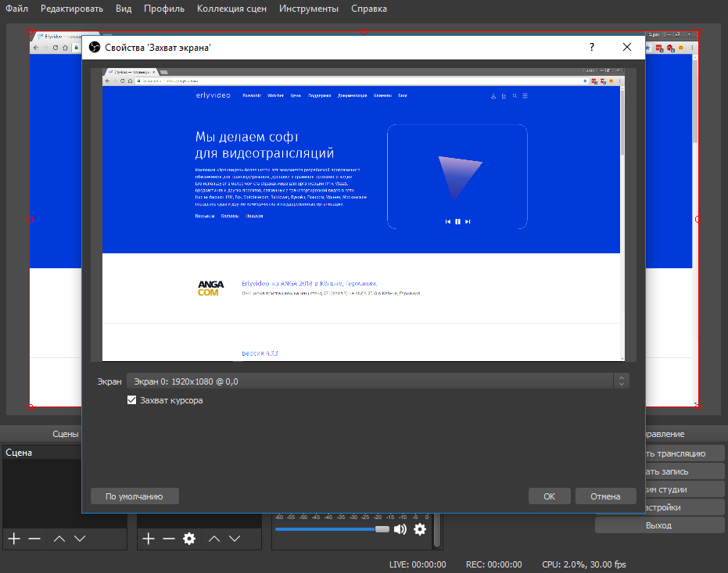Click the blue audio volume slider
728x573 pixels.
(328, 529)
